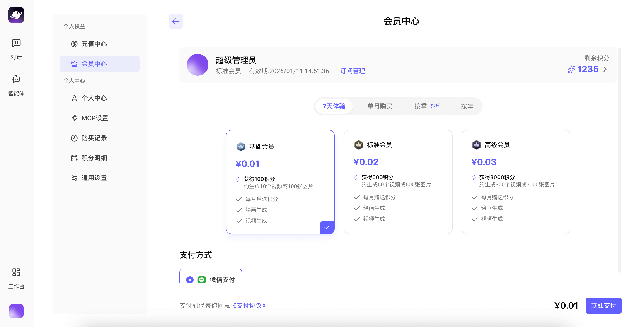Open the 对话 chat icon in sidebar
Viewport: 644px width, 327px height.
pos(16,43)
